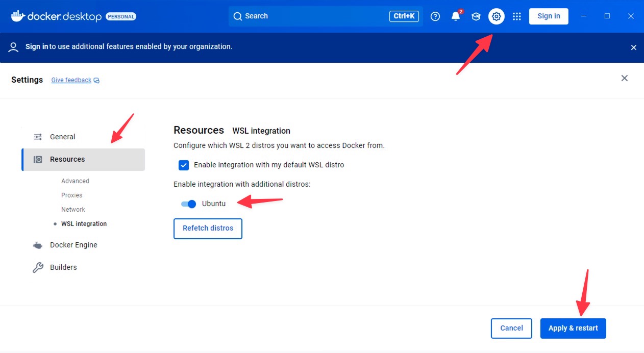Click the Resources icon in sidebar
The image size is (644, 353).
pyautogui.click(x=38, y=159)
